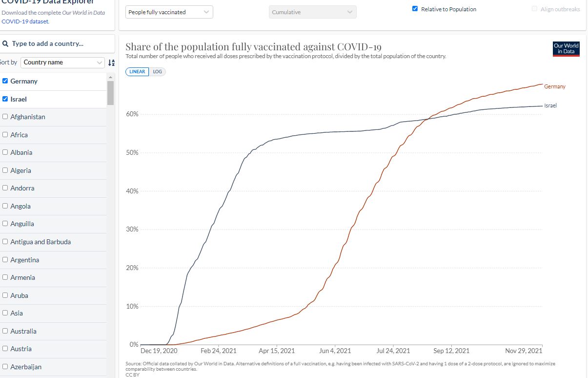Screen dimensions: 588x378
Task: Select the LINEAR scale tab
Action: [138, 71]
